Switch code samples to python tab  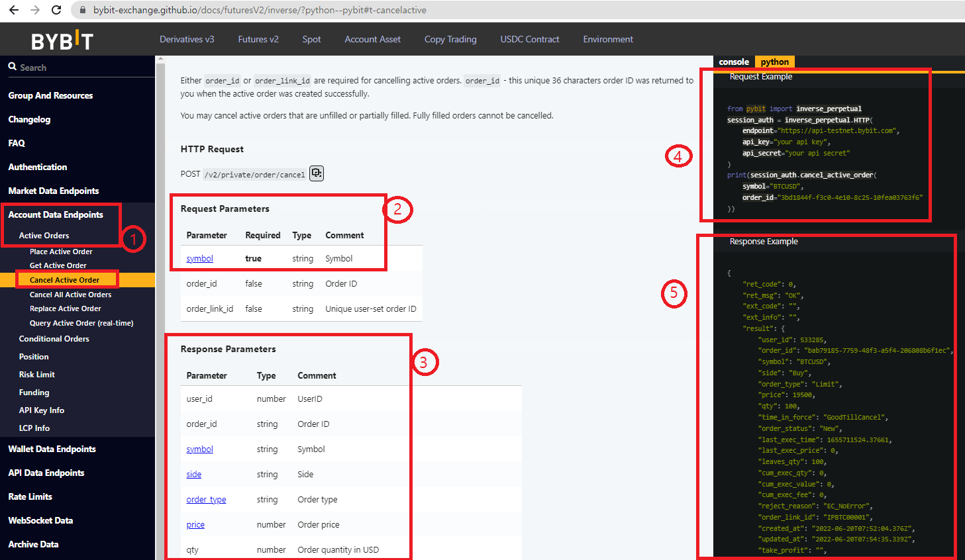(x=774, y=62)
